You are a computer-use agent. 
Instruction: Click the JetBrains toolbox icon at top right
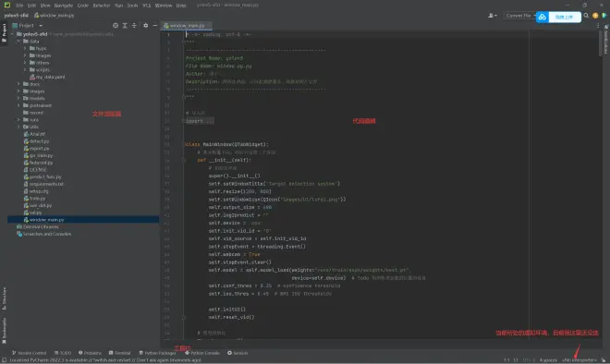click(604, 16)
